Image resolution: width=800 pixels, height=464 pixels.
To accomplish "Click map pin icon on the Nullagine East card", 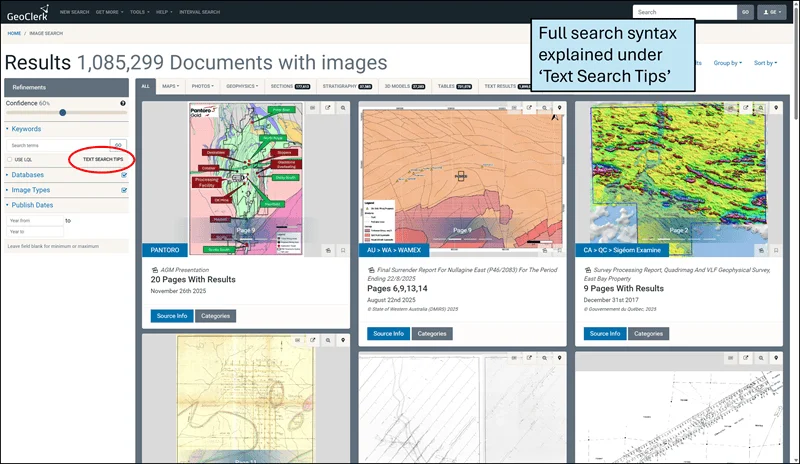I will [559, 106].
